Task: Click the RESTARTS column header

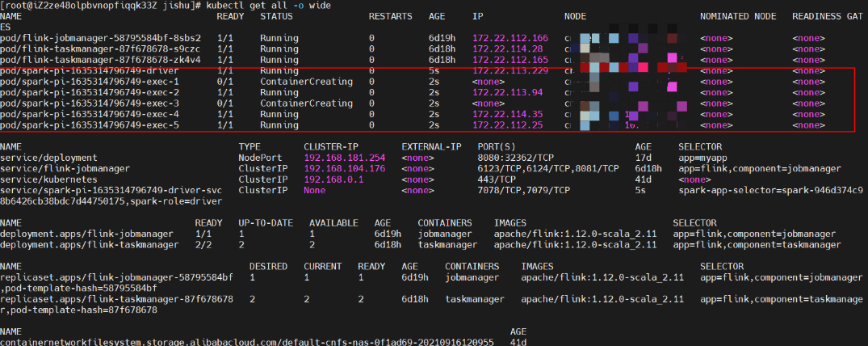Action: point(391,17)
